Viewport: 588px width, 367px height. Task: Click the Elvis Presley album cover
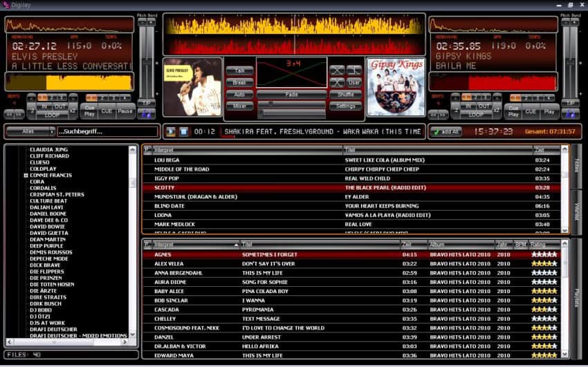(x=192, y=87)
